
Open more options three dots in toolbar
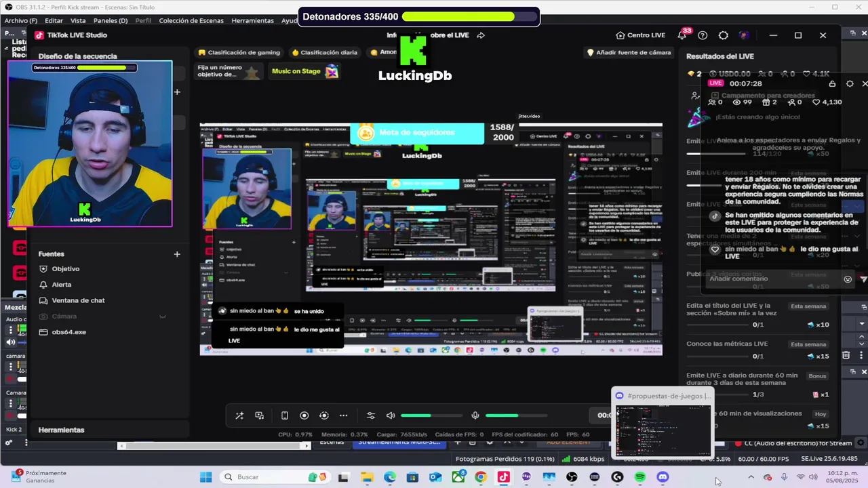click(343, 415)
